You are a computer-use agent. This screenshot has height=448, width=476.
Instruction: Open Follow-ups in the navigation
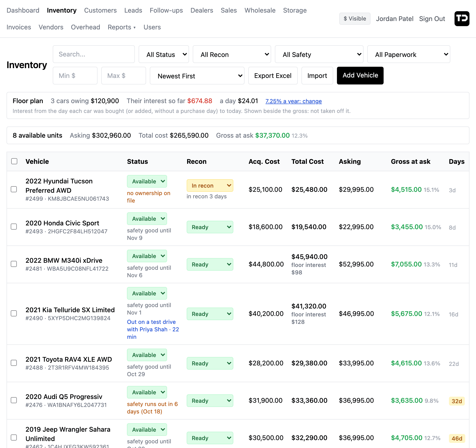pyautogui.click(x=166, y=10)
